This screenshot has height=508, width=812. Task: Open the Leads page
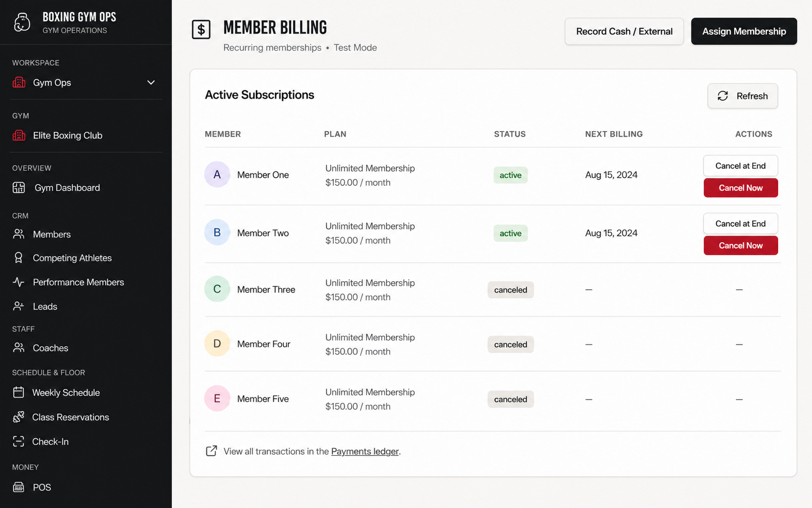click(x=45, y=306)
